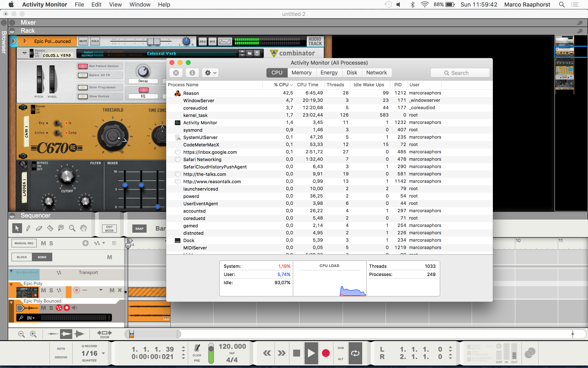Select the pencil tool in Sequencer
Viewport: 588px width, 368px height.
pyautogui.click(x=28, y=228)
